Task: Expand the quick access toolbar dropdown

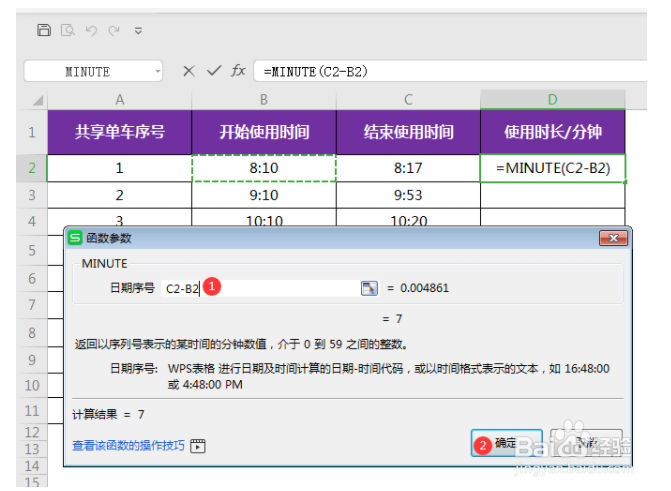Action: tap(138, 31)
